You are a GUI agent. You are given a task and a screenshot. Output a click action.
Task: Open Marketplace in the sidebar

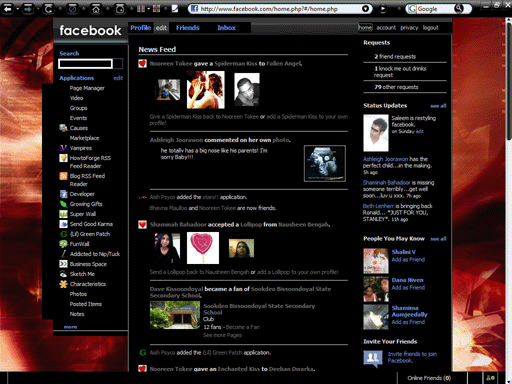pos(84,138)
